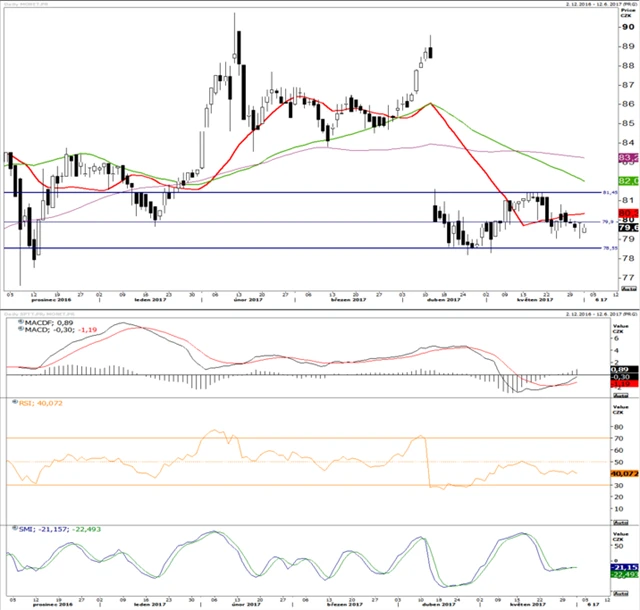Click 'květen 2017' on the bottom timeline

(x=527, y=604)
